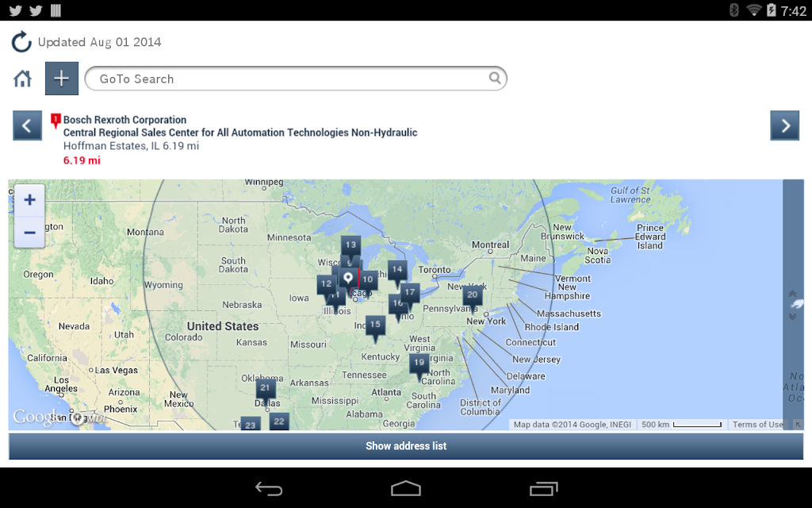812x508 pixels.
Task: Open the Google logo link
Action: point(39,418)
